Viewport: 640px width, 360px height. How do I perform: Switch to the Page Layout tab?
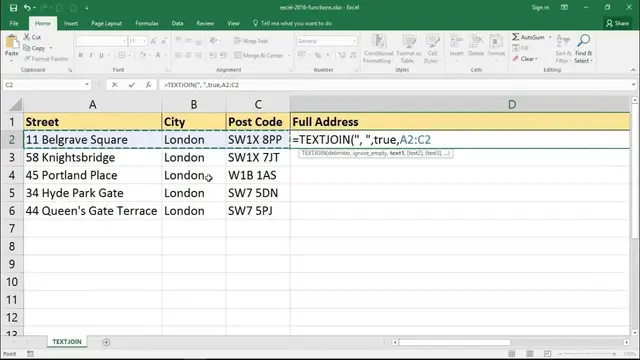107,23
